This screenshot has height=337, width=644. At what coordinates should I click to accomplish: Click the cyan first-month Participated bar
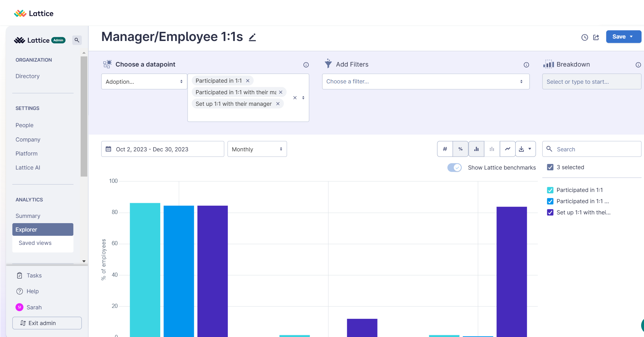click(x=145, y=270)
